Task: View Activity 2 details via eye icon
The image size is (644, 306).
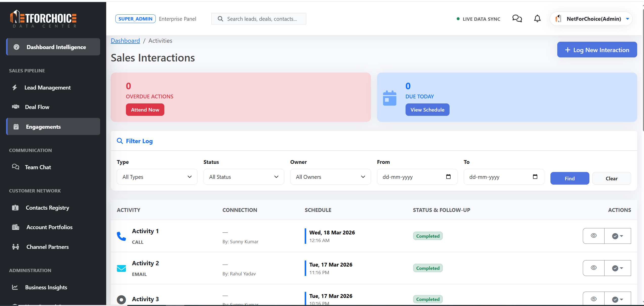Action: point(593,268)
